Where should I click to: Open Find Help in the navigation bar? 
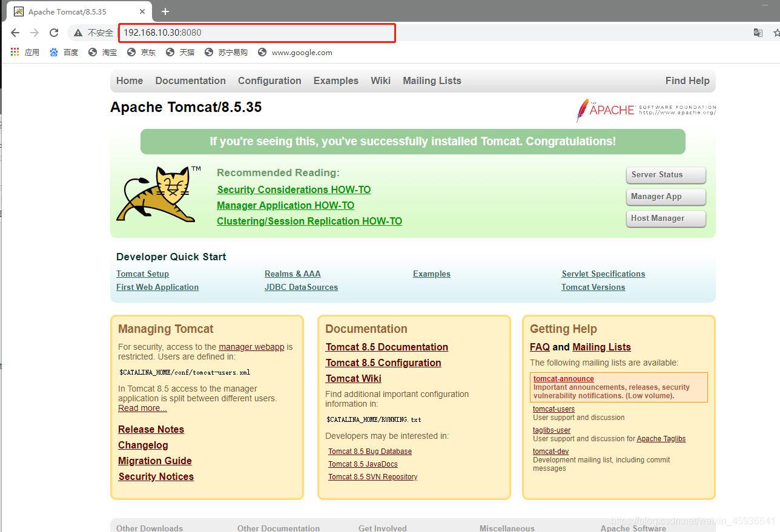click(x=687, y=80)
